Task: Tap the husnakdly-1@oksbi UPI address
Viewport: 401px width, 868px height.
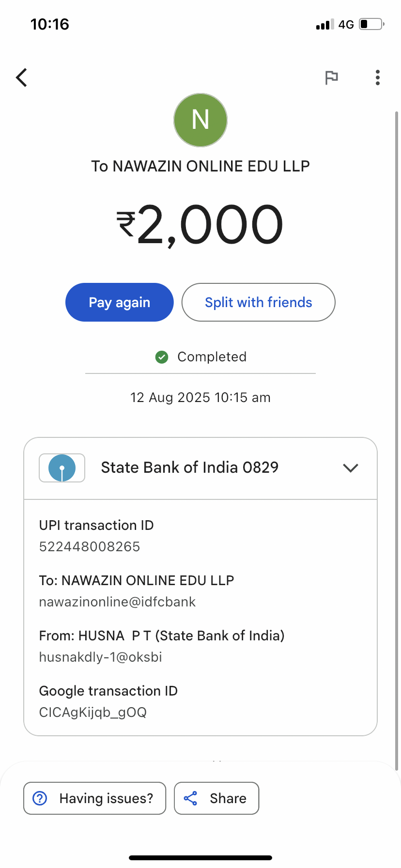Action: 100,657
